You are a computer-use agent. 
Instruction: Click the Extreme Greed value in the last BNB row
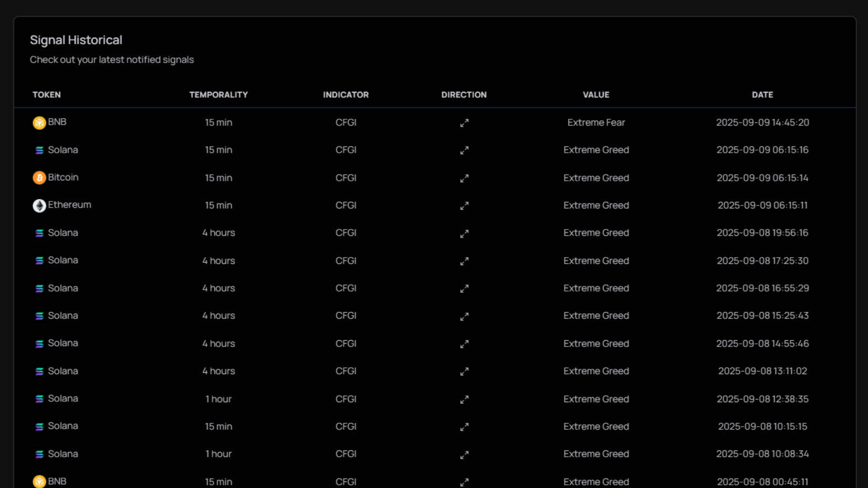(596, 482)
